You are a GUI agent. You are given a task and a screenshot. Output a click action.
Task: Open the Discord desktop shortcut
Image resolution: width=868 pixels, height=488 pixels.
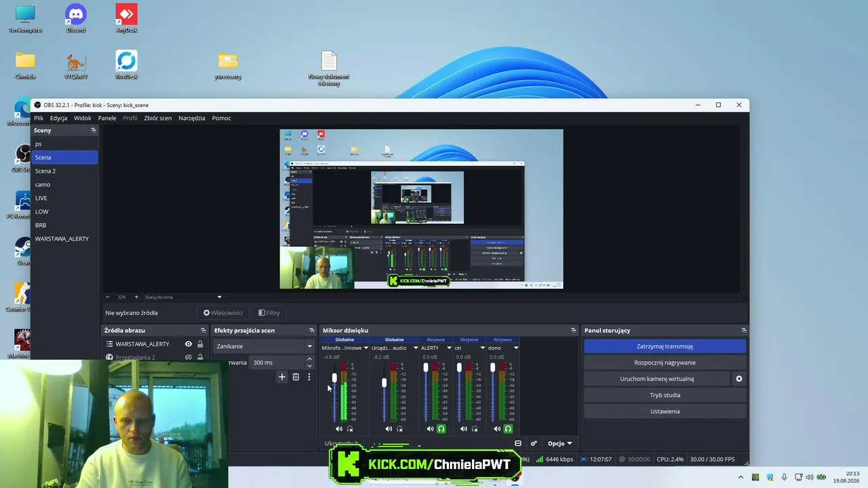76,18
